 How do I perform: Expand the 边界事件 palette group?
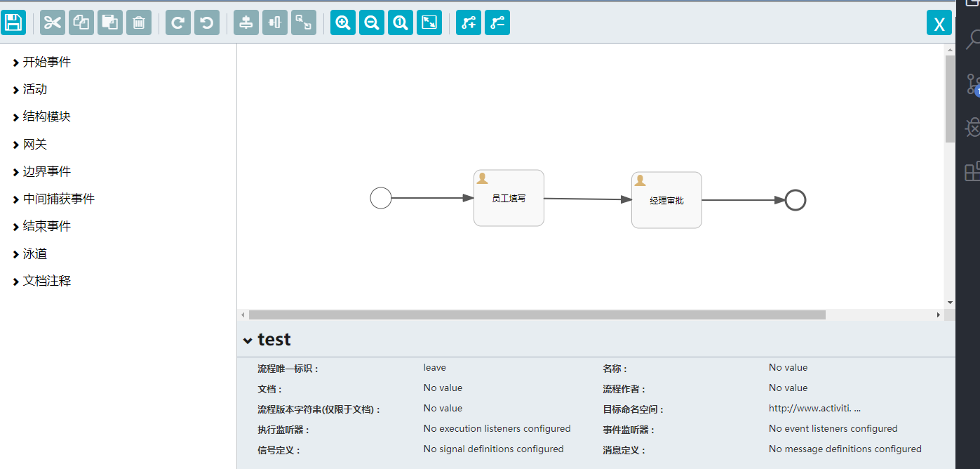(42, 171)
